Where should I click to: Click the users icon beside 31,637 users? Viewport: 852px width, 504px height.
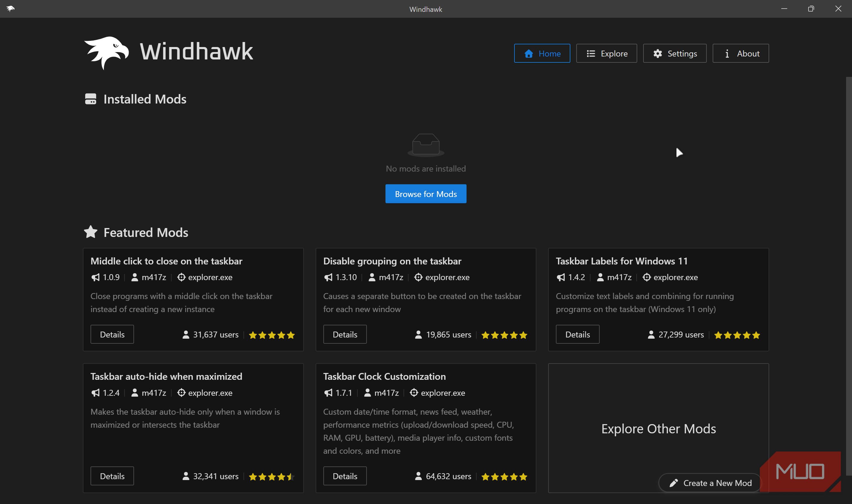click(x=186, y=335)
